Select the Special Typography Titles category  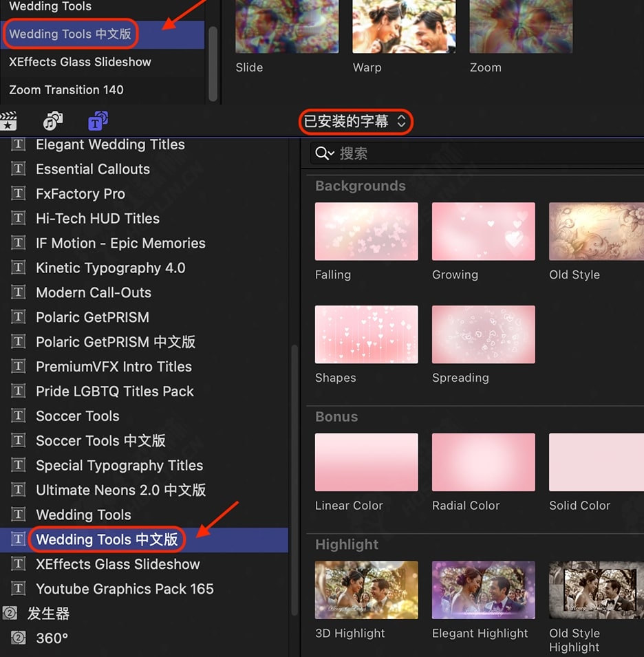pyautogui.click(x=144, y=465)
